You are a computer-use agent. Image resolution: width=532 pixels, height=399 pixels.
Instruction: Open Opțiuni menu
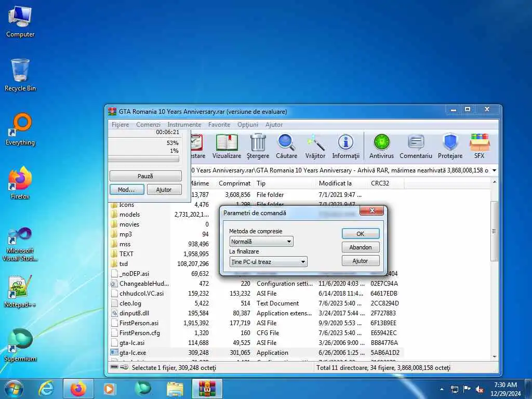pyautogui.click(x=248, y=125)
